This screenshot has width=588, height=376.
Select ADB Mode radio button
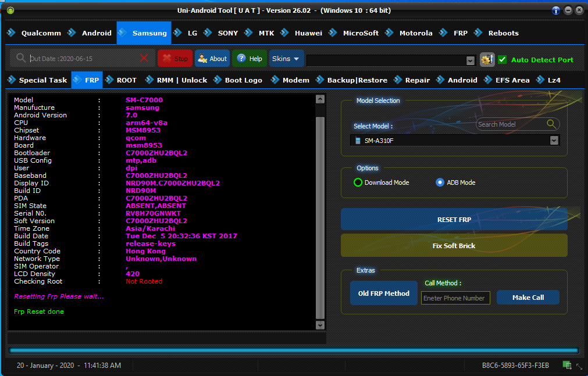tap(440, 182)
